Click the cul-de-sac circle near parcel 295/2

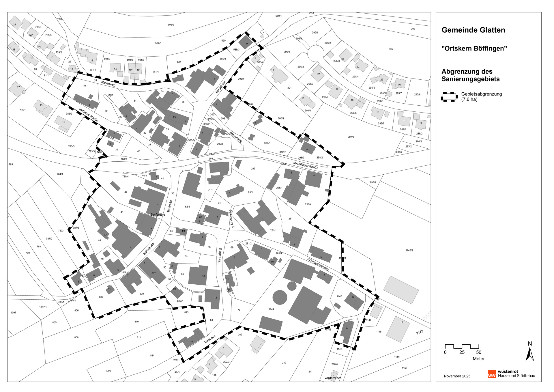[x=316, y=53]
